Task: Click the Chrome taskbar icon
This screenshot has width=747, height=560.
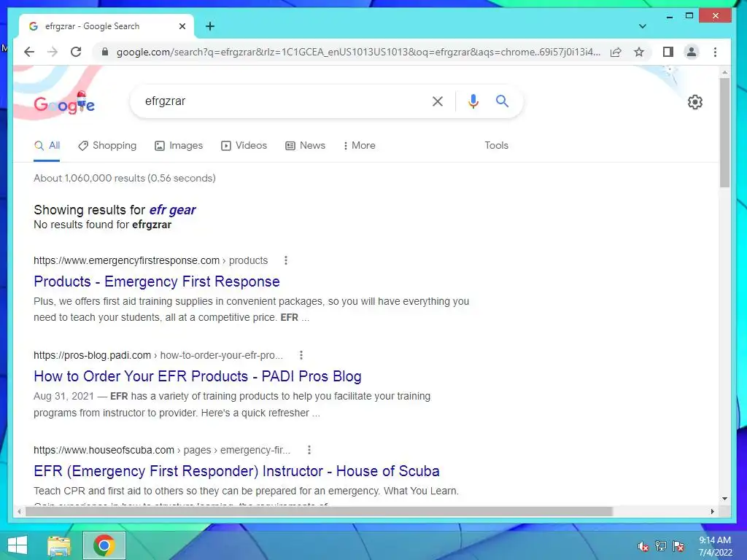Action: pos(104,545)
